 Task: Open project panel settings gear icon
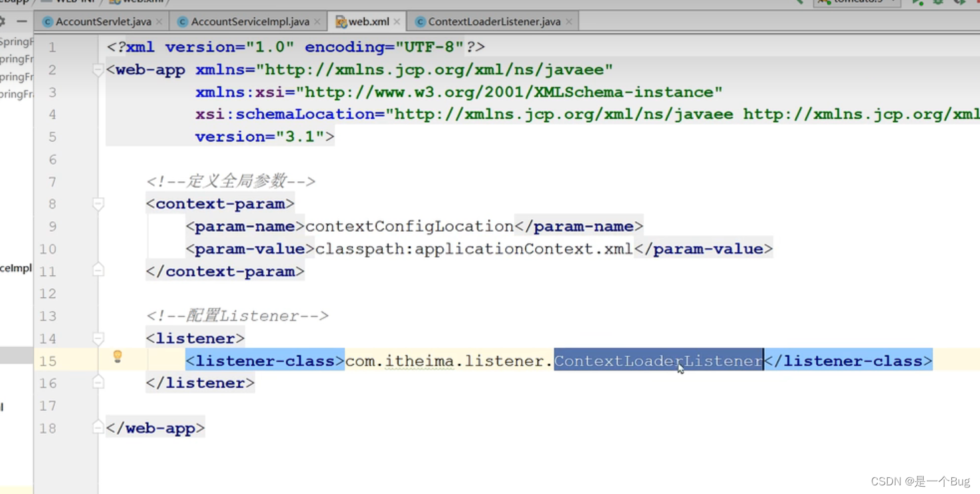[x=3, y=22]
